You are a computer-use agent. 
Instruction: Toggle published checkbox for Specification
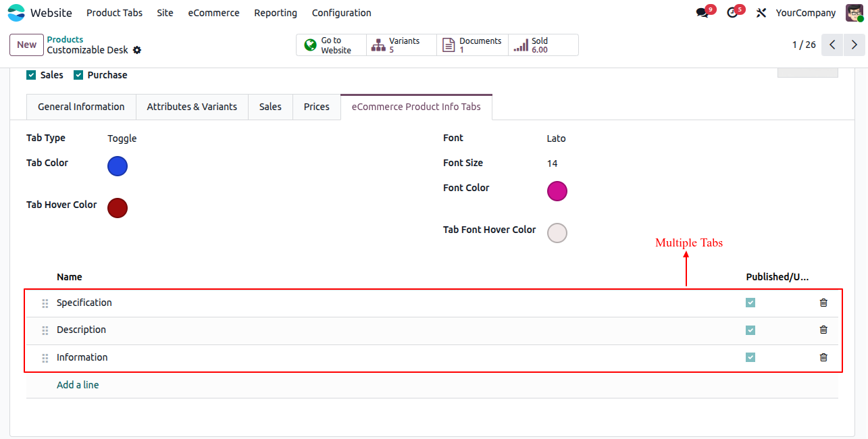pyautogui.click(x=750, y=303)
